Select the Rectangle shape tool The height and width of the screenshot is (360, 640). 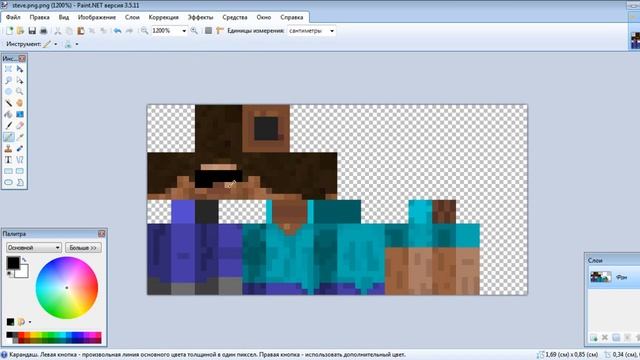tap(8, 171)
